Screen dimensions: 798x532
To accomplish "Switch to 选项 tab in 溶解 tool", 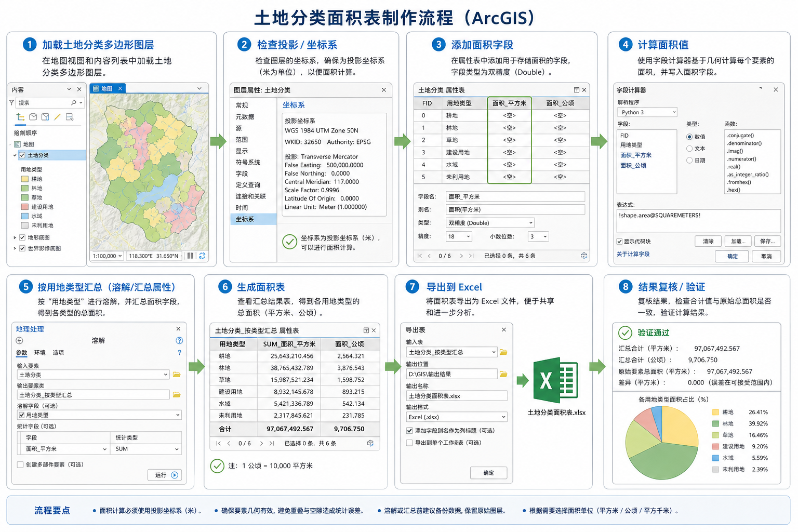I will coord(58,353).
